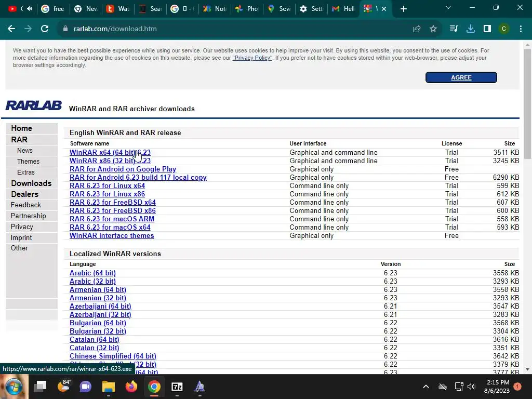The height and width of the screenshot is (399, 532).
Task: Download Armenian (32 bit) WinRAR
Action: (98, 298)
